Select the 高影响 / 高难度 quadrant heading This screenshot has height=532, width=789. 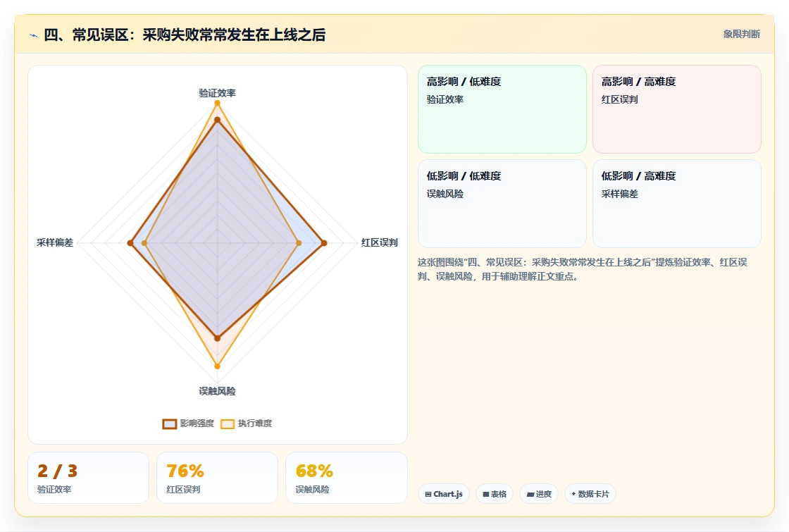pyautogui.click(x=638, y=82)
